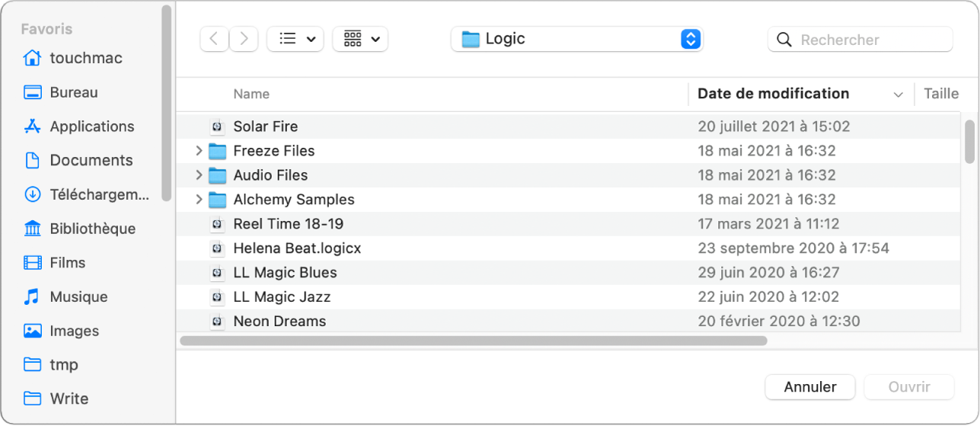Sort by Date de modification column
The height and width of the screenshot is (426, 980).
click(x=773, y=94)
